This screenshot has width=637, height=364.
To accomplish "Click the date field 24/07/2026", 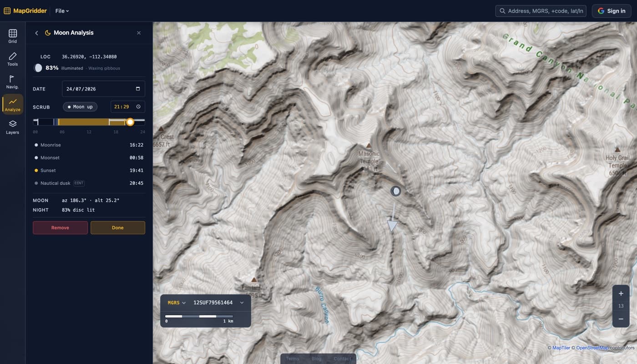I will (x=103, y=89).
